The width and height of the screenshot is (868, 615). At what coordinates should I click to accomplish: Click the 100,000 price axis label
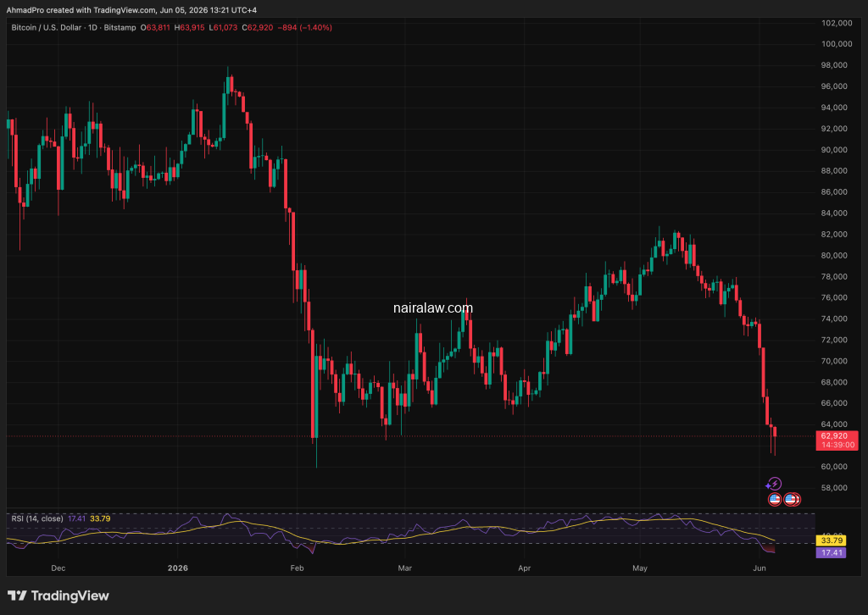click(837, 44)
